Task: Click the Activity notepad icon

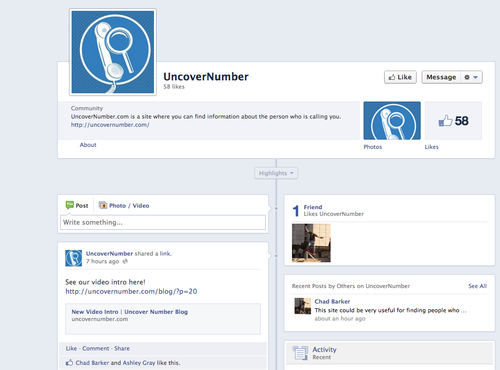Action: click(300, 353)
